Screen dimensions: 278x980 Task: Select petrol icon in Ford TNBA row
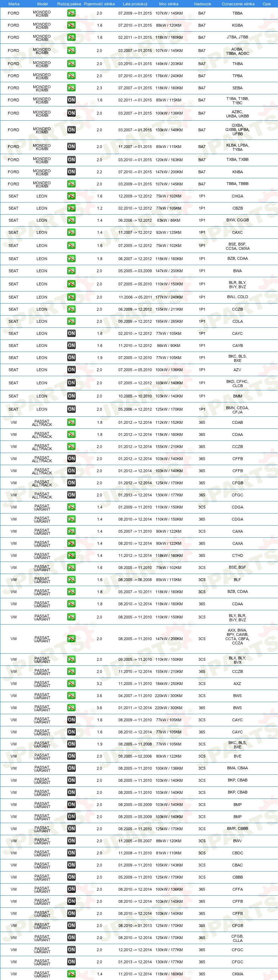(x=71, y=64)
